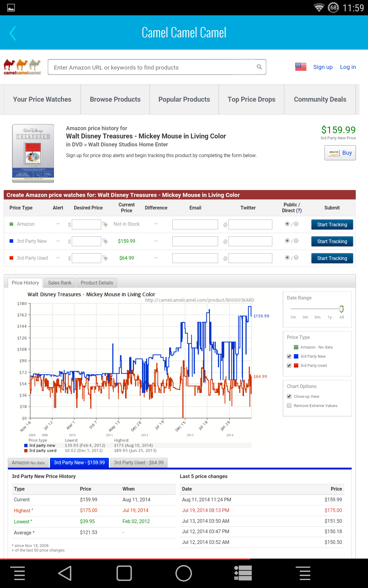Tap the Android home circle button
368x588 pixels.
click(x=184, y=573)
